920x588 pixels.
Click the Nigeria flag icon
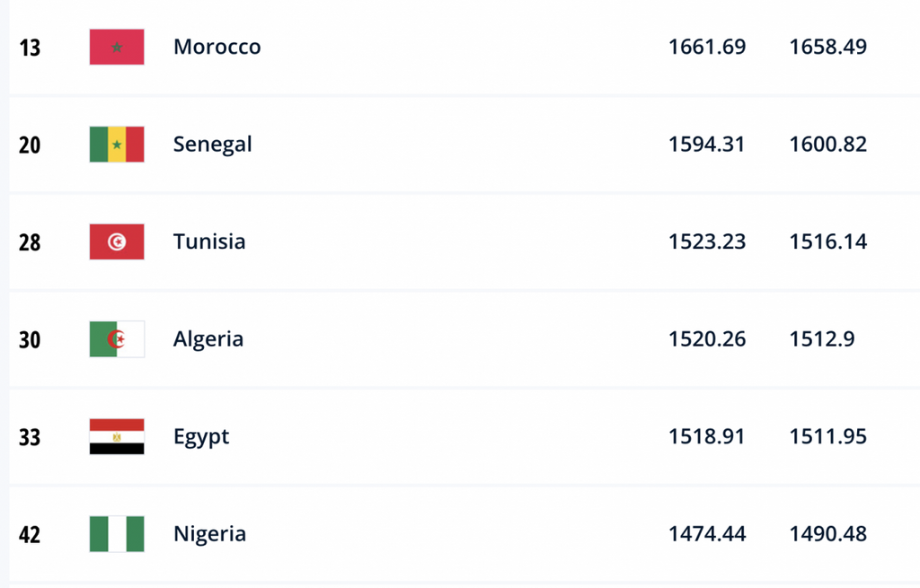pyautogui.click(x=117, y=534)
